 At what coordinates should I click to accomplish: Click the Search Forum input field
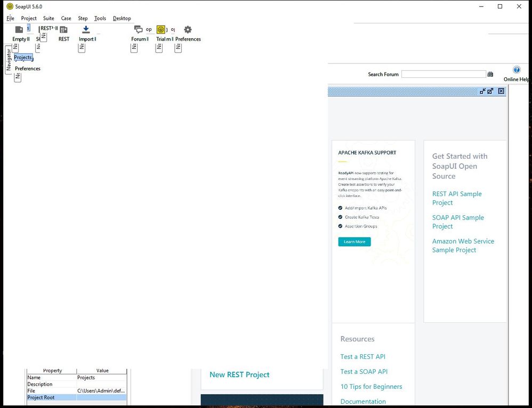tap(443, 75)
